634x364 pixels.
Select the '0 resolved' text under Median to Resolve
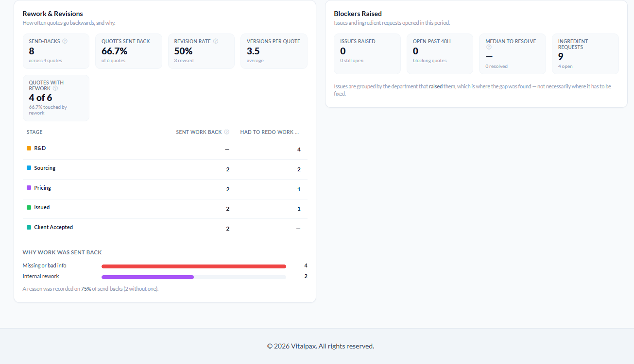point(497,66)
